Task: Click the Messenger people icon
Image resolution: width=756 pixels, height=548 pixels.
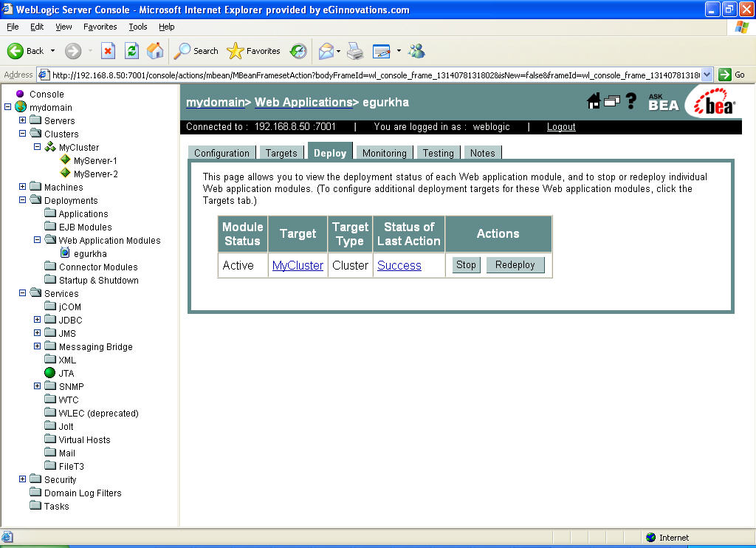Action: coord(416,51)
